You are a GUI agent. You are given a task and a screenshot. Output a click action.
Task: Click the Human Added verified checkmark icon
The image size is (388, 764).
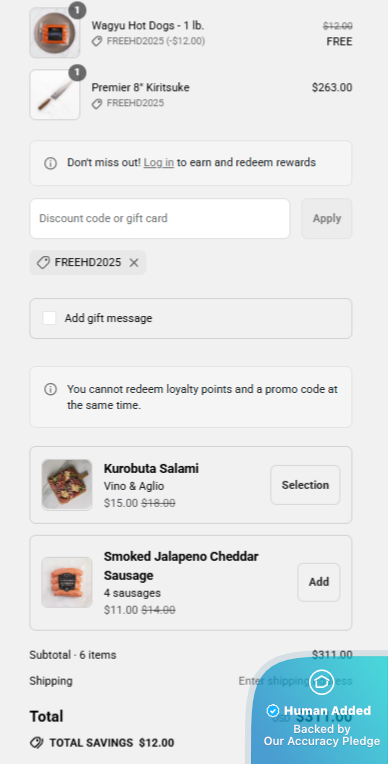pos(272,710)
